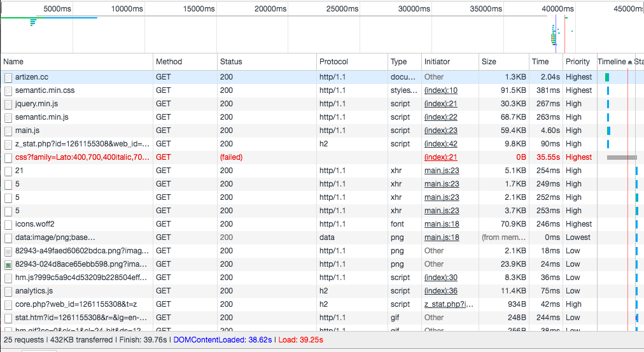Viewport: 644px width, 352px height.
Task: Open the (index):10 initiator link
Action: point(440,90)
